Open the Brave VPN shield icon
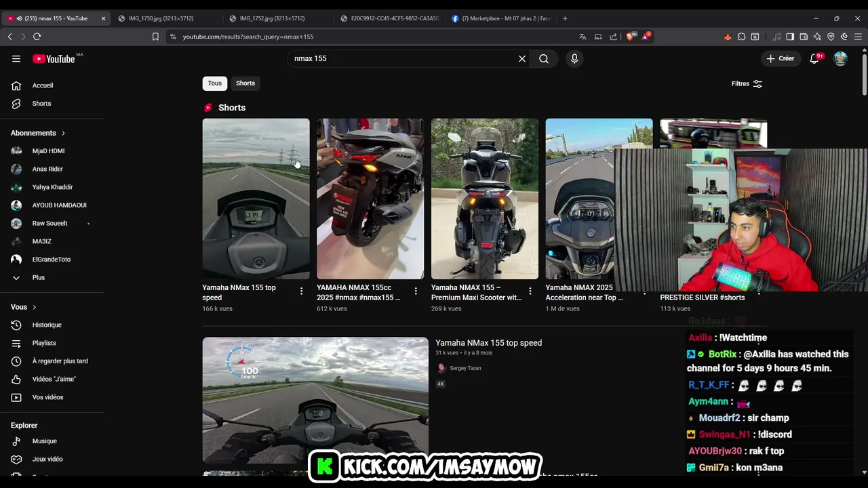868x488 pixels. [x=831, y=37]
